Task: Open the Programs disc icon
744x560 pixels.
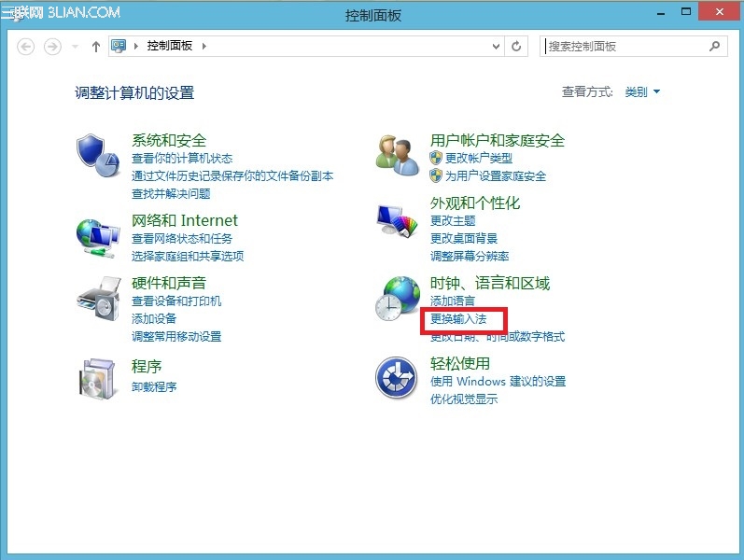Action: click(x=97, y=379)
